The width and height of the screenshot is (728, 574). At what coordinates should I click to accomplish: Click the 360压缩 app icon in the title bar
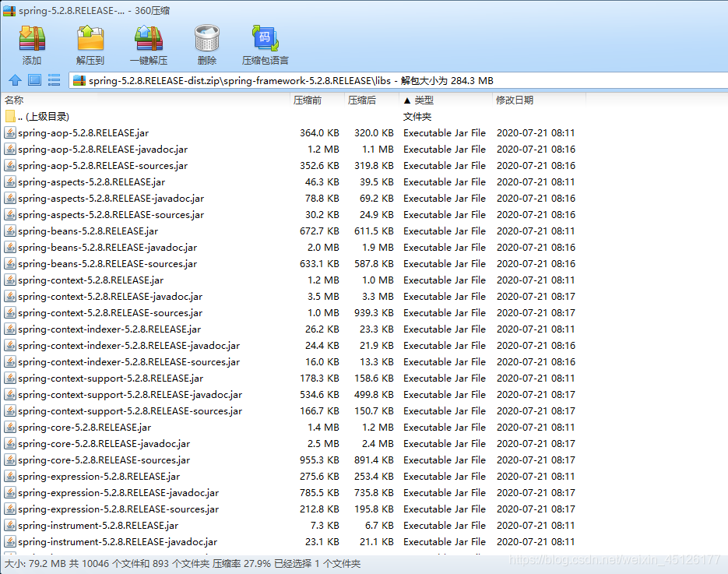point(9,10)
